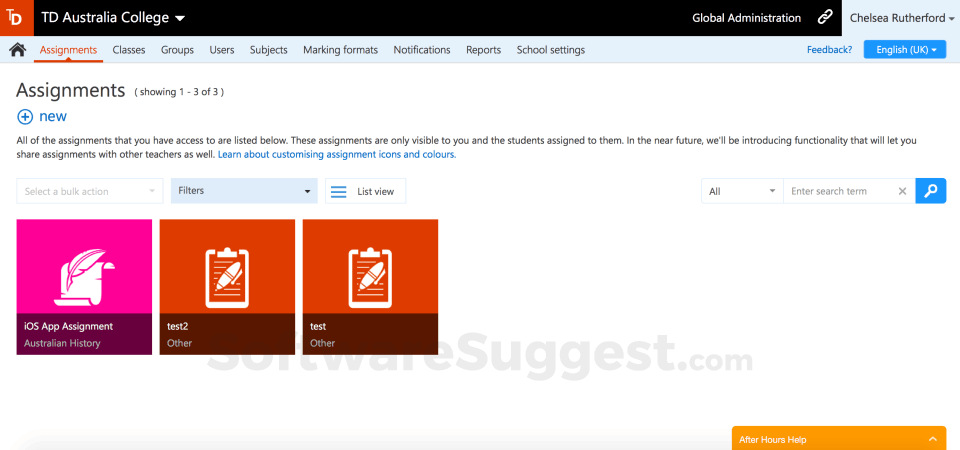Open the English (UK) language dropdown
This screenshot has width=960, height=450.
[x=904, y=50]
